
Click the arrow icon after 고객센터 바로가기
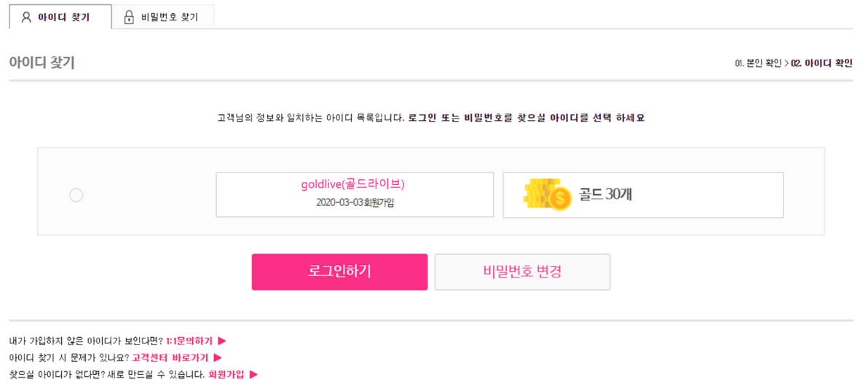pyautogui.click(x=218, y=357)
